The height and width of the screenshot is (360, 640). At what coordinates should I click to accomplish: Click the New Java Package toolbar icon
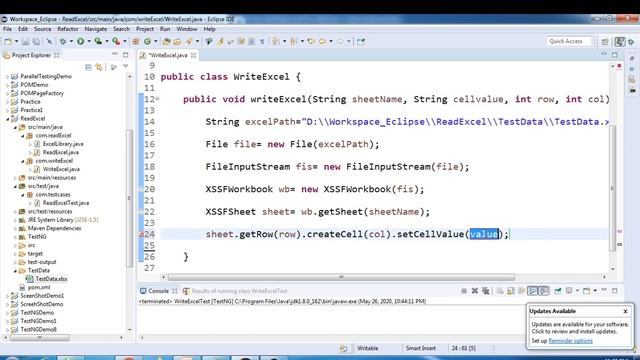(136, 41)
